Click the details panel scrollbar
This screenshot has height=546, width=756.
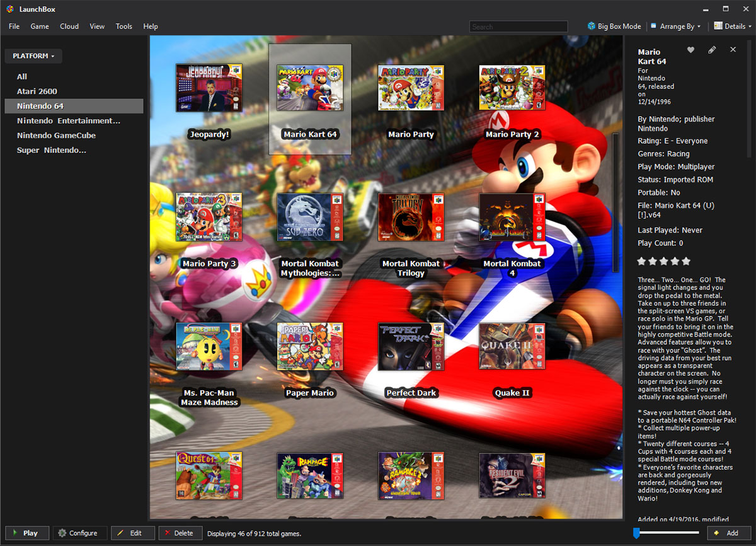pos(748,98)
